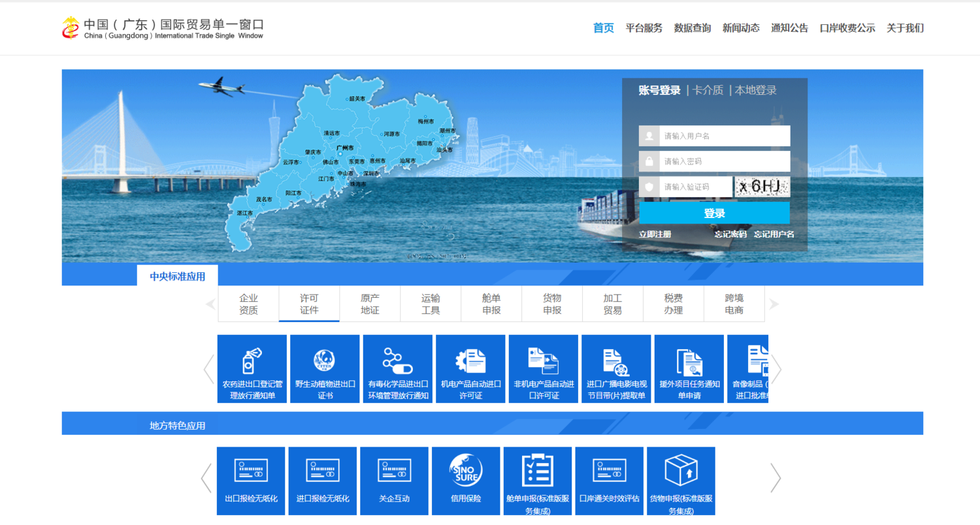Show earlier 地方特色应用 tiles with the left chevron
Screen dimensions: 980x525
pos(206,478)
